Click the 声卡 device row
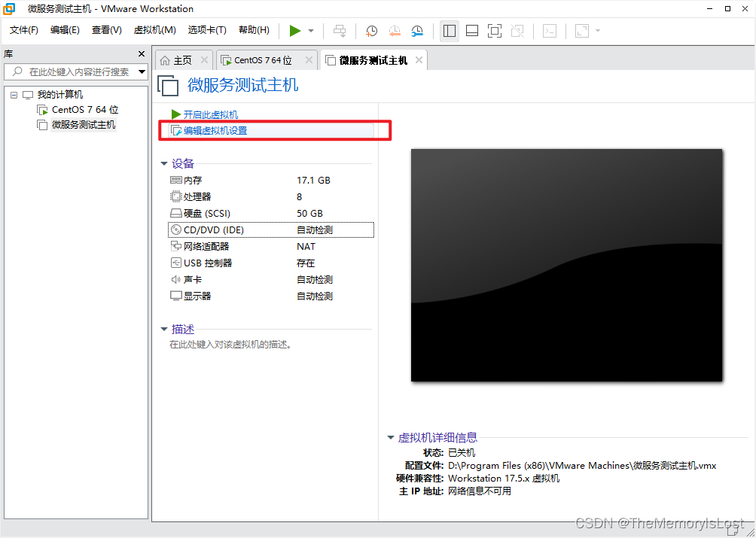 click(x=271, y=279)
